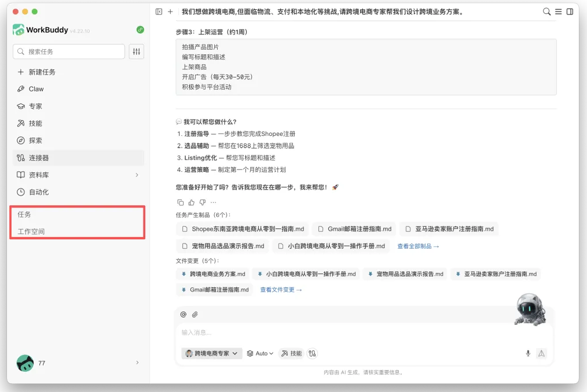587x392 pixels.
Task: Open 探索 explore section
Action: point(78,140)
